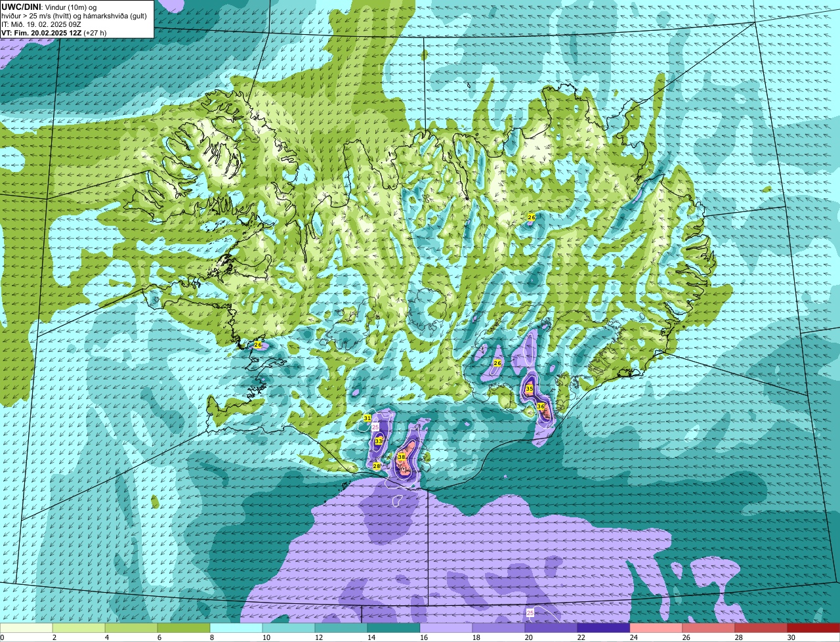Click the yellow gust label 36
840x642 pixels.
pos(541,406)
